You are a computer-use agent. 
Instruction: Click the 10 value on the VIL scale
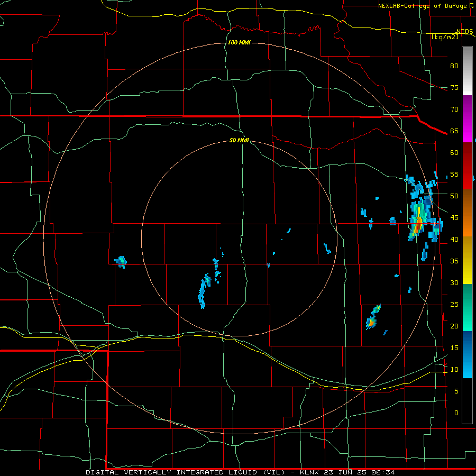pos(454,370)
